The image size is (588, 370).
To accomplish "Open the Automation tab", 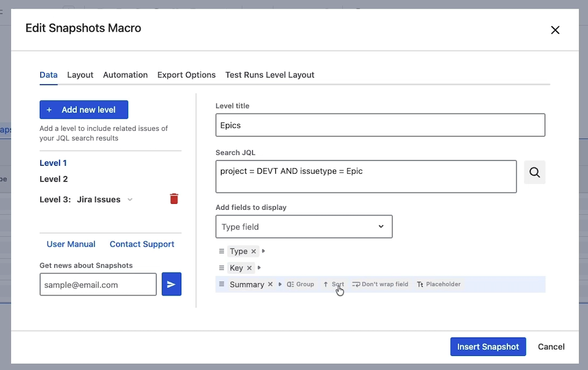I will click(x=125, y=75).
